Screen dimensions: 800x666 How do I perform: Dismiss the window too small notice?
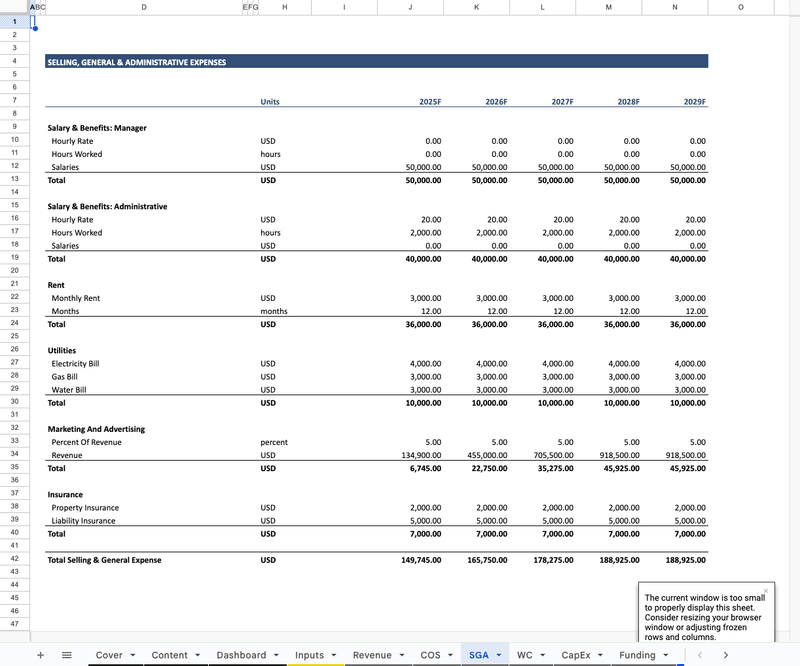coord(765,591)
